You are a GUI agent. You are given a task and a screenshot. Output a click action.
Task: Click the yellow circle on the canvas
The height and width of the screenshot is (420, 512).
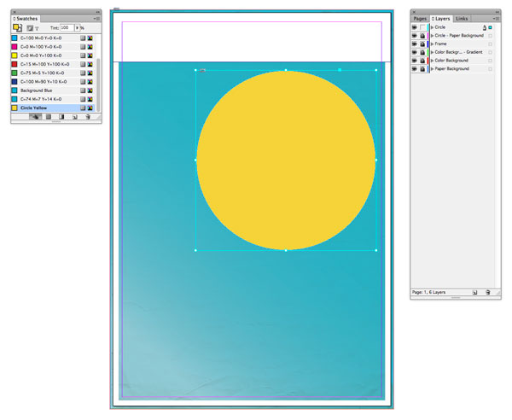click(x=286, y=160)
